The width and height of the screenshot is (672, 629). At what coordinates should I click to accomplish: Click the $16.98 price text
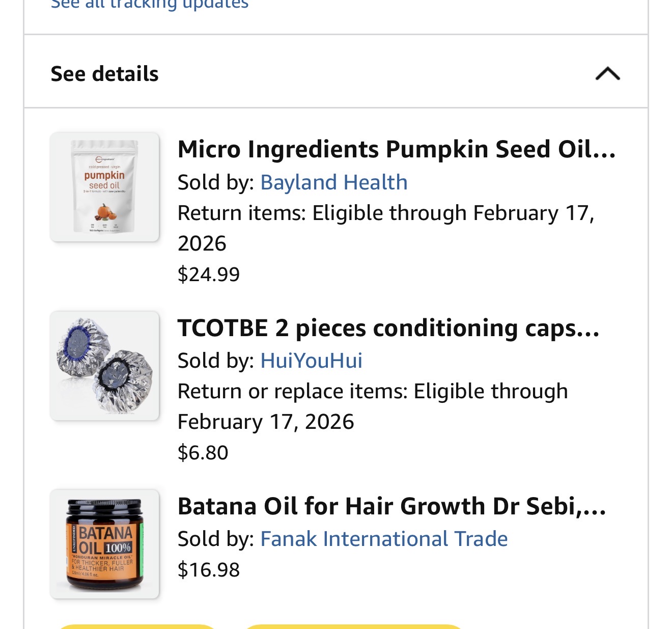click(208, 570)
